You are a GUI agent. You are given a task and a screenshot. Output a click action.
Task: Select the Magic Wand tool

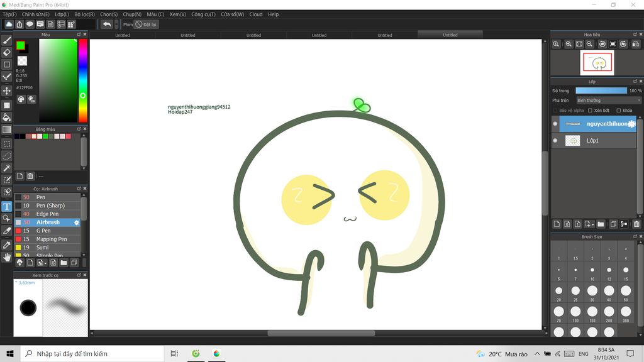pos(6,168)
